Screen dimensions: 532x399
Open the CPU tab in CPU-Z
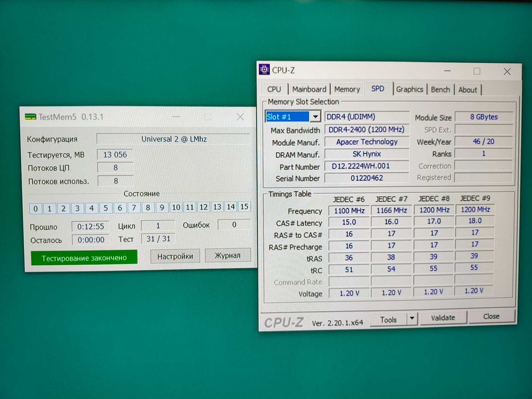274,89
